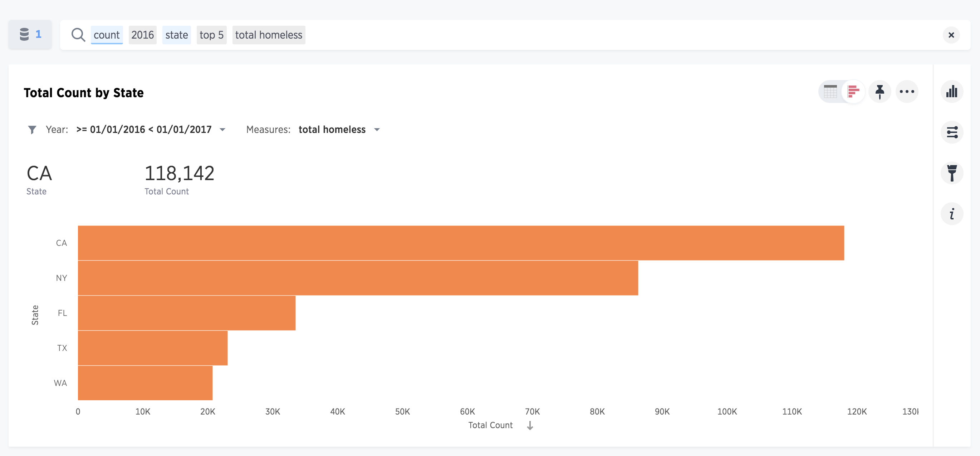The height and width of the screenshot is (456, 980).
Task: Click the TX bar in chart
Action: click(153, 348)
